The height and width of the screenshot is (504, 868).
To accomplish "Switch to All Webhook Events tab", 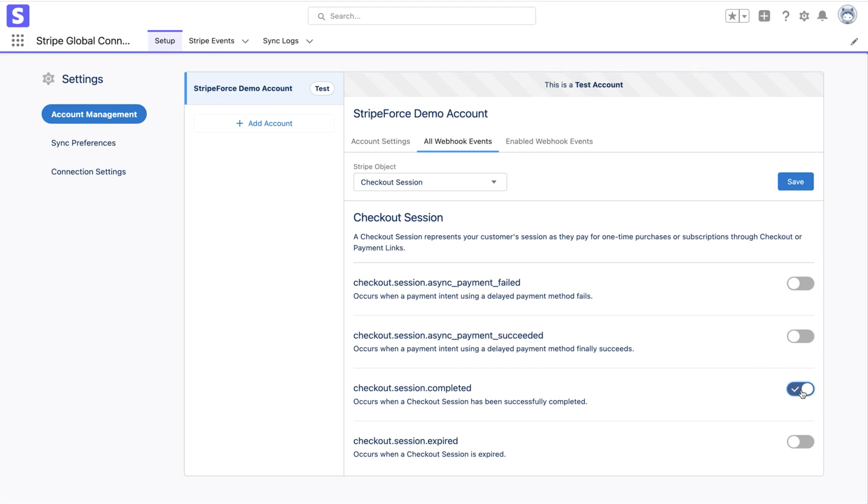I will tap(457, 141).
